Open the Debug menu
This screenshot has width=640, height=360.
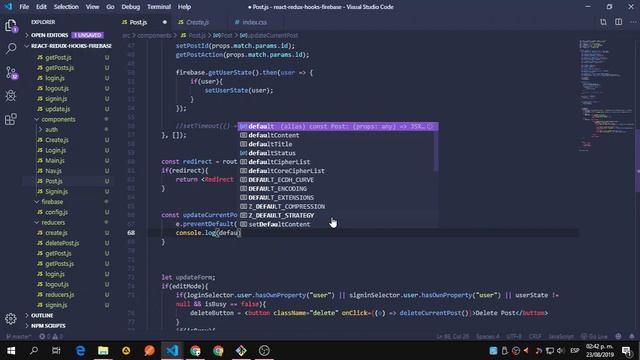point(131,7)
